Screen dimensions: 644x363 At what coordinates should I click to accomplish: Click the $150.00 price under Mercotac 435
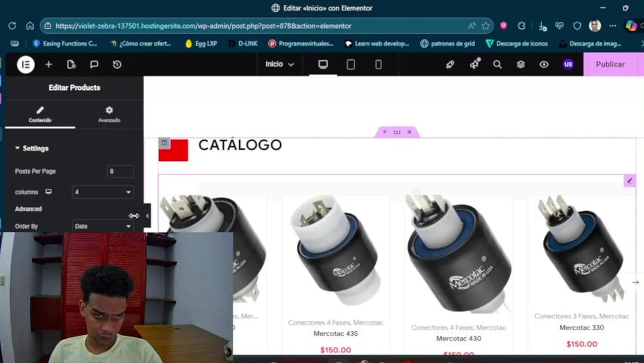[336, 350]
